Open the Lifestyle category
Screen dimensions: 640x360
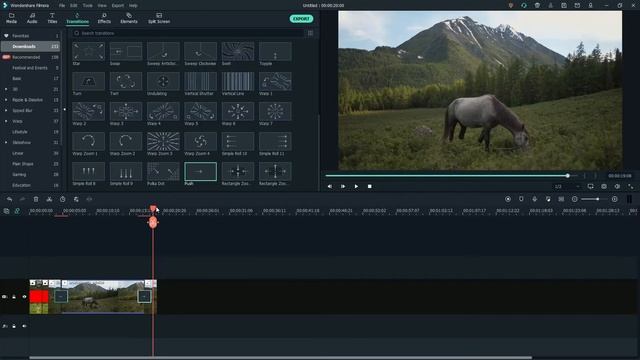tap(31, 132)
